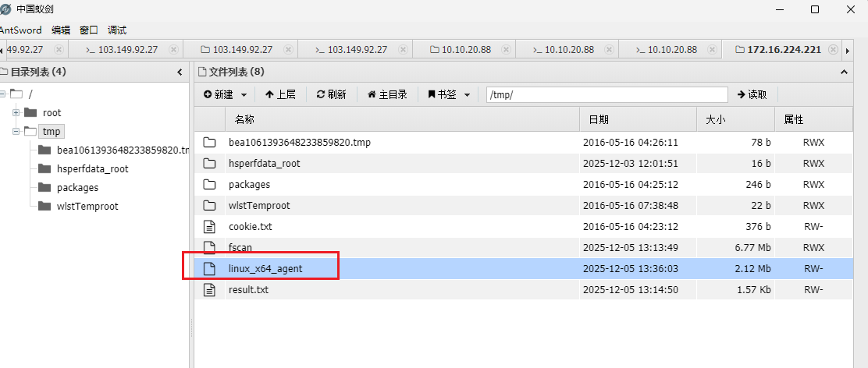This screenshot has width=868, height=368.
Task: Click the folder icon of hsperfdata_root in the file list
Action: coord(209,164)
